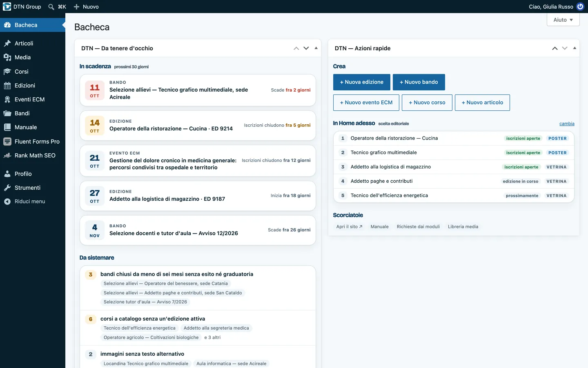This screenshot has height=368, width=588.
Task: Click the Profilo user icon
Action: tap(7, 174)
